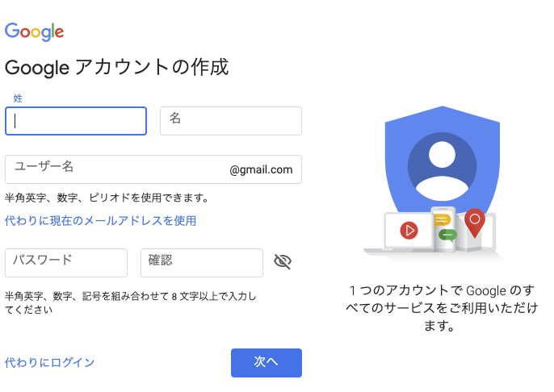The width and height of the screenshot is (554, 392).
Task: Toggle password visibility with the eye icon
Action: click(282, 261)
